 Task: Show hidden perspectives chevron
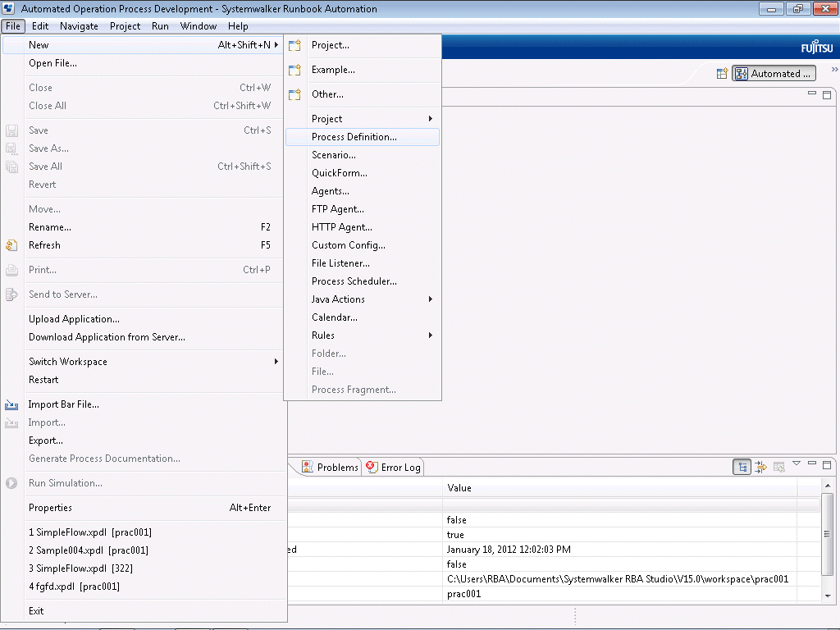(x=834, y=69)
